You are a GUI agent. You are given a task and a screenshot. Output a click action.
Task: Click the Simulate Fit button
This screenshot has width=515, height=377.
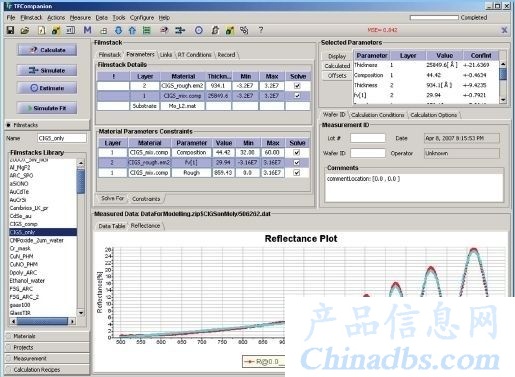(x=47, y=108)
